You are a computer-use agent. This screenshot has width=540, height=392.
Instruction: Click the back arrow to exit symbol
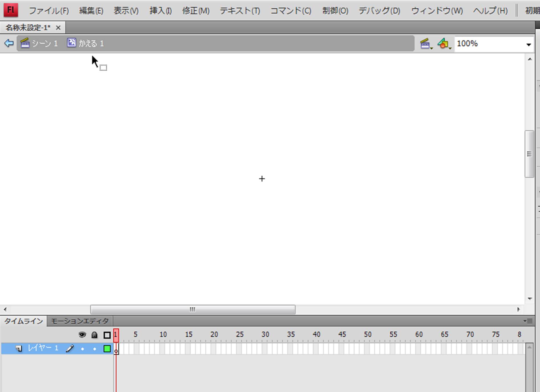(x=9, y=43)
